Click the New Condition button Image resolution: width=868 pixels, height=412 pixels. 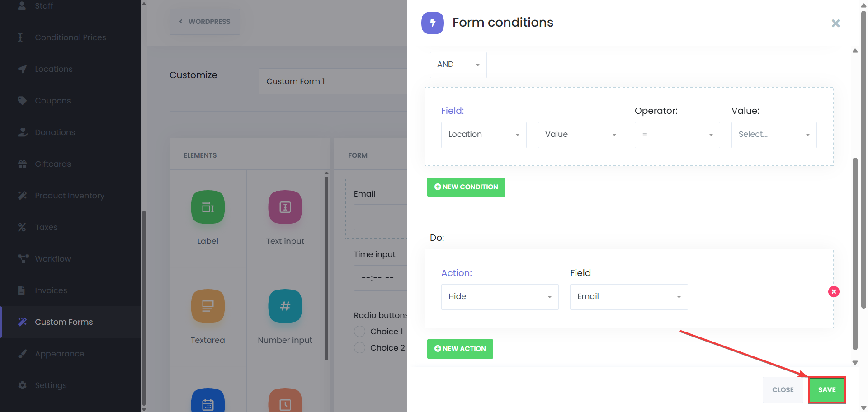(x=466, y=187)
